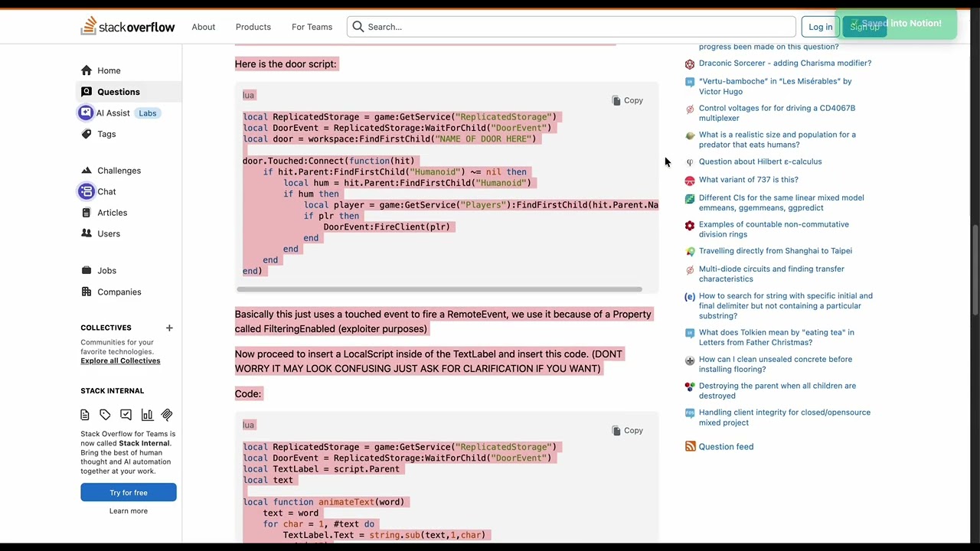Open search for string with delimiter question
This screenshot has height=551, width=980.
786,305
